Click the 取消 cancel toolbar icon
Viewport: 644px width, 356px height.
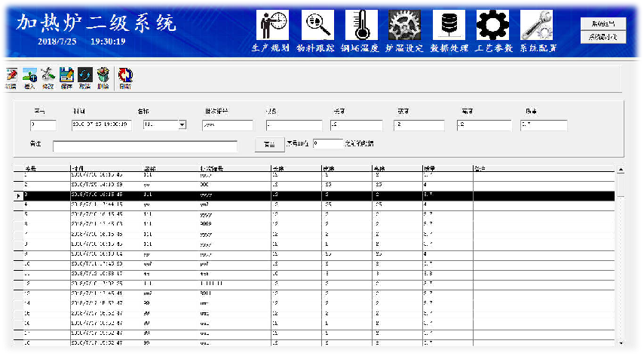(85, 78)
